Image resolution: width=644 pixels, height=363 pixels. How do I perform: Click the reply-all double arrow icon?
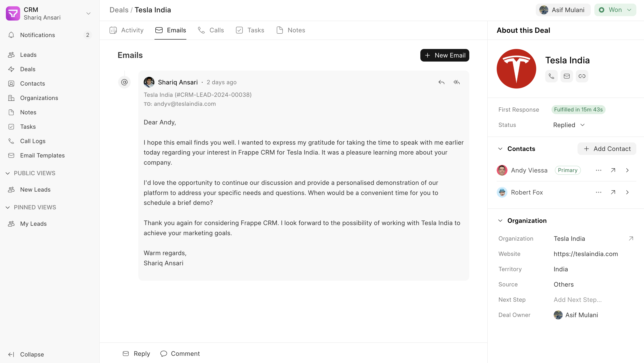[457, 82]
